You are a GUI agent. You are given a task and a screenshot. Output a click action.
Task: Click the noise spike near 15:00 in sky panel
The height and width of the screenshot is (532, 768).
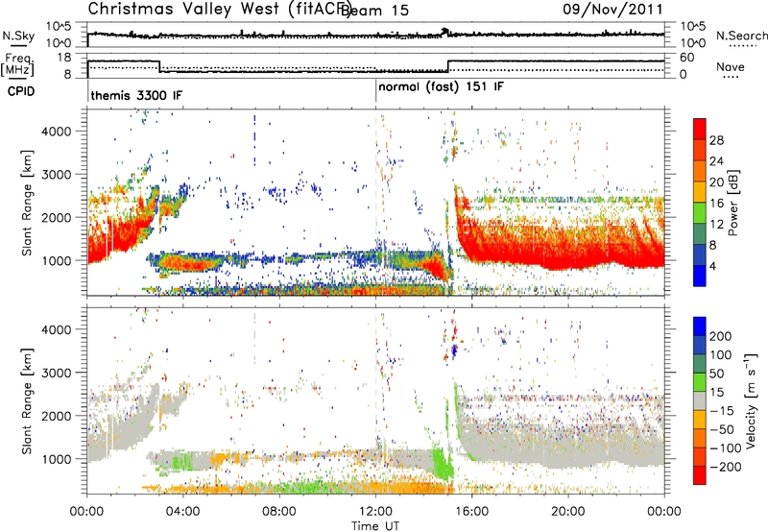point(444,32)
